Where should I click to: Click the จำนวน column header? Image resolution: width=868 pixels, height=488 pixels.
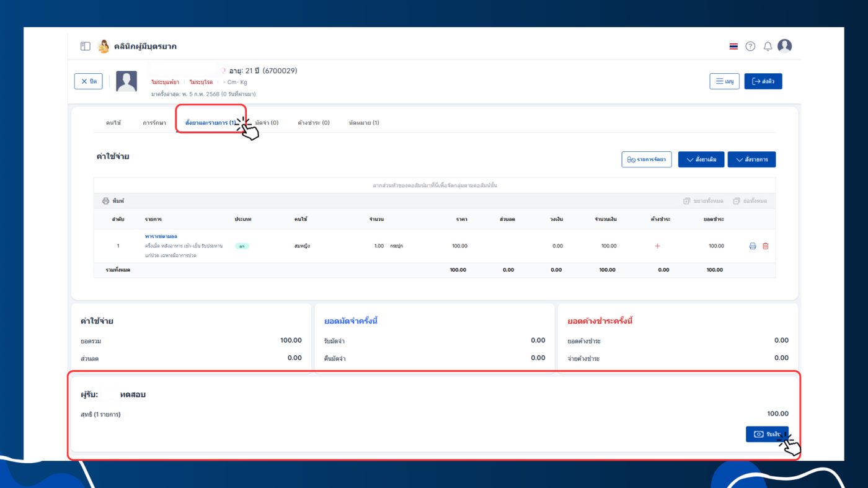pyautogui.click(x=376, y=220)
